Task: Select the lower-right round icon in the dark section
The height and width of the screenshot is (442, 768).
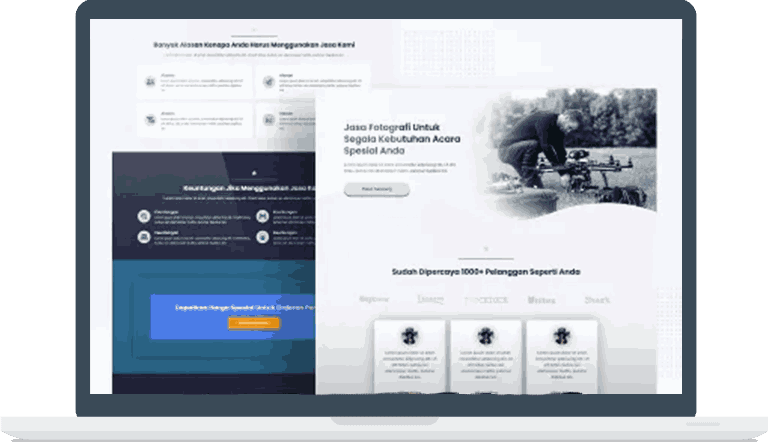Action: click(x=263, y=237)
